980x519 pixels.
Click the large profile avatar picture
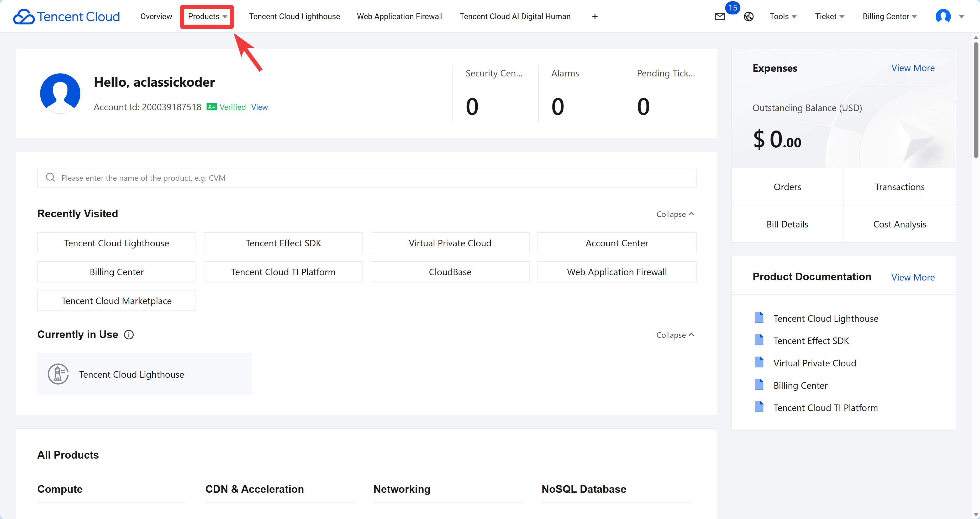tap(60, 93)
